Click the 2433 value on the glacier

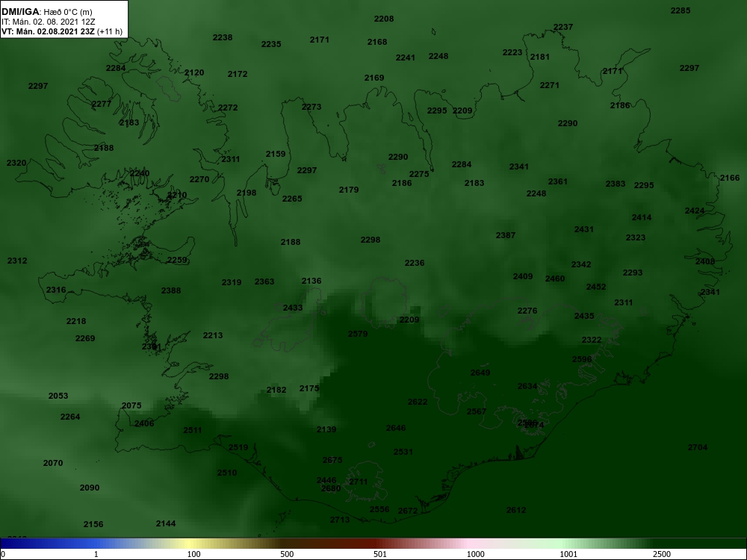[x=293, y=308]
